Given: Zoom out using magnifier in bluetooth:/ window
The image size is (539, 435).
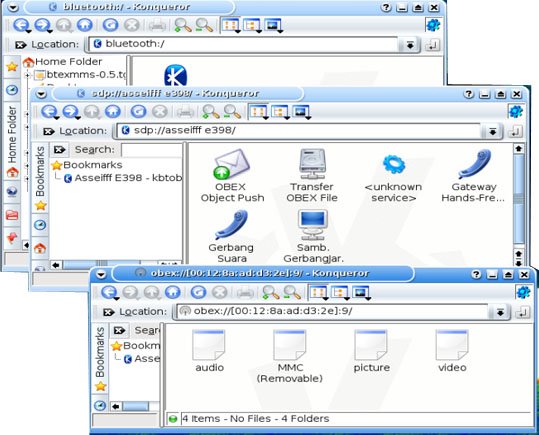Looking at the screenshot, I should click(x=204, y=25).
